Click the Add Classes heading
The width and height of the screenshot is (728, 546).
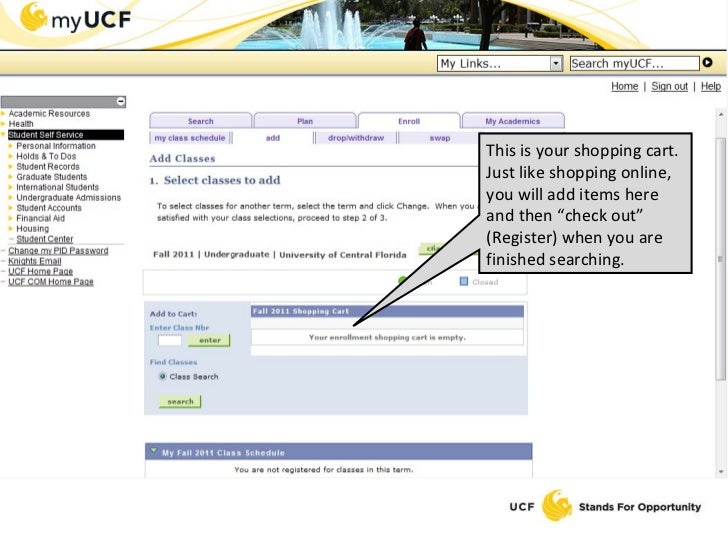click(182, 158)
